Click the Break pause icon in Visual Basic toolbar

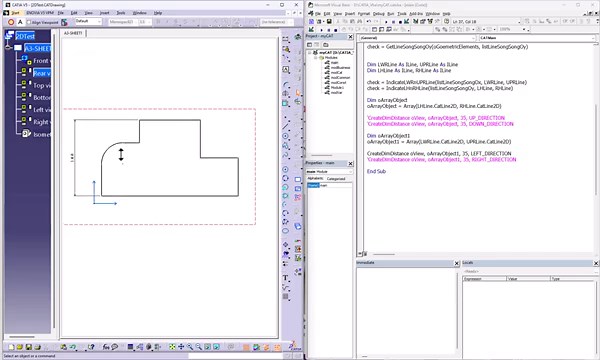393,22
